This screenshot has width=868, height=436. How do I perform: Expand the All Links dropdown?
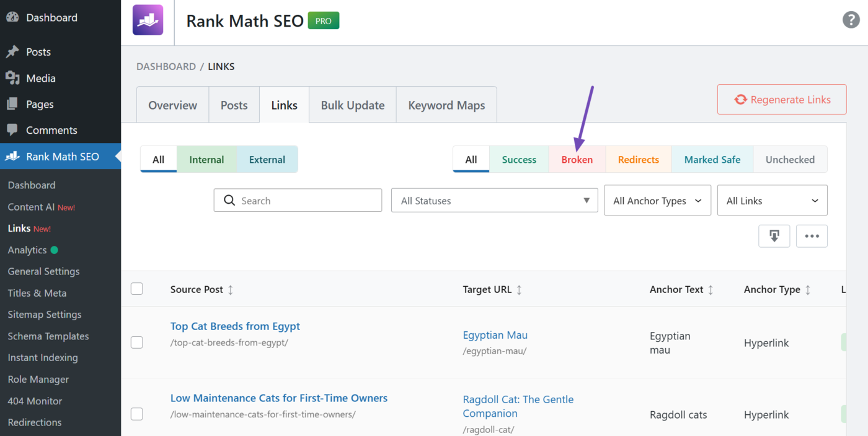(772, 200)
